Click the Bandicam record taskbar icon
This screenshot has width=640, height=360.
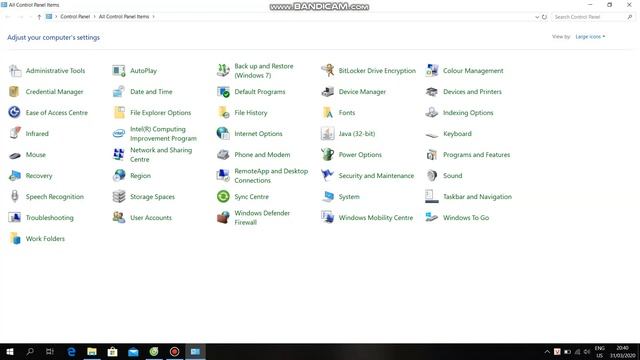pos(174,351)
